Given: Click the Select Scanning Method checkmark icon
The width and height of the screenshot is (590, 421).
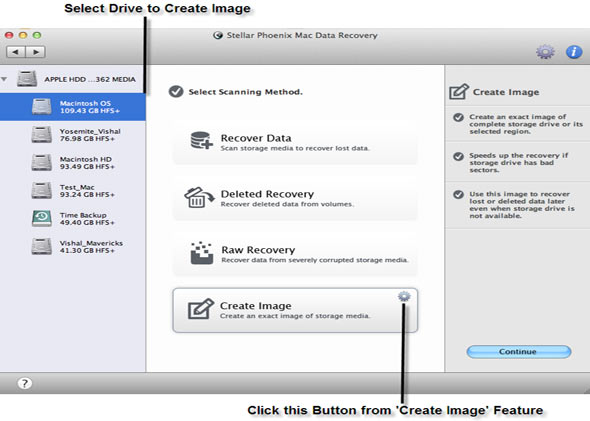Looking at the screenshot, I should click(176, 91).
